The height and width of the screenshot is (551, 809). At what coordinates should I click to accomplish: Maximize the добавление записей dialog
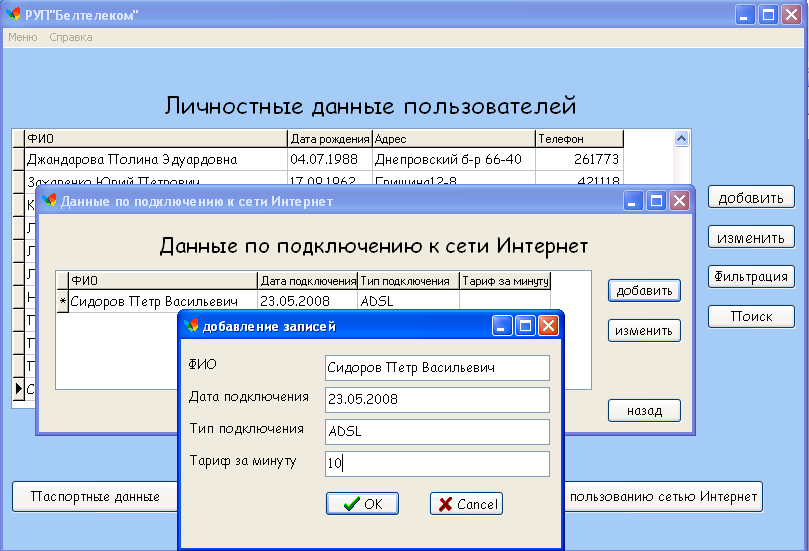pyautogui.click(x=525, y=326)
